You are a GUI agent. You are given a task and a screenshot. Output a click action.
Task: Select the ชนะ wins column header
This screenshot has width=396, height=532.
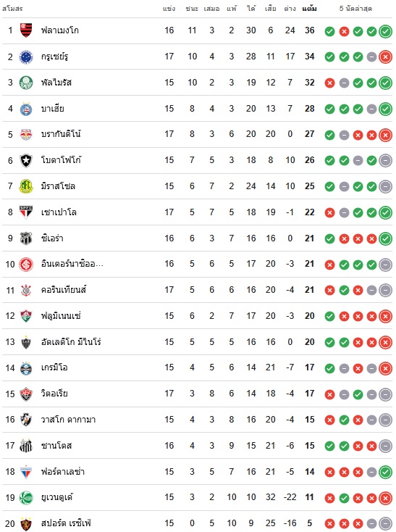pyautogui.click(x=192, y=9)
